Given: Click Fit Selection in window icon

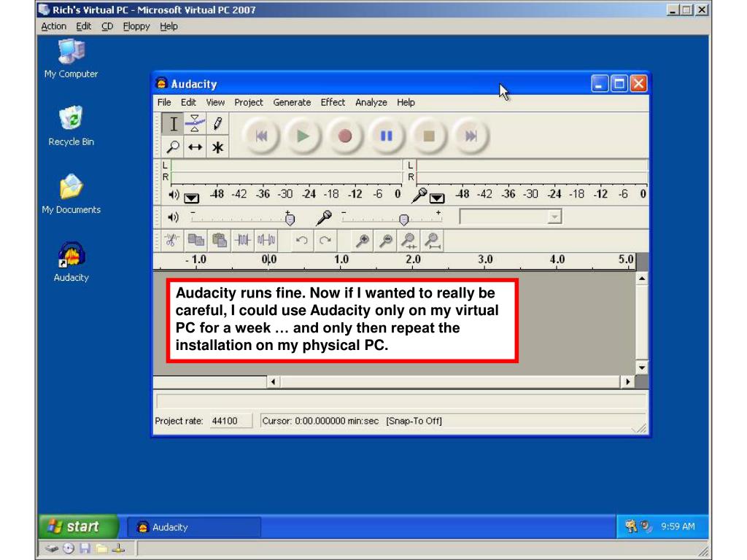Looking at the screenshot, I should click(409, 240).
